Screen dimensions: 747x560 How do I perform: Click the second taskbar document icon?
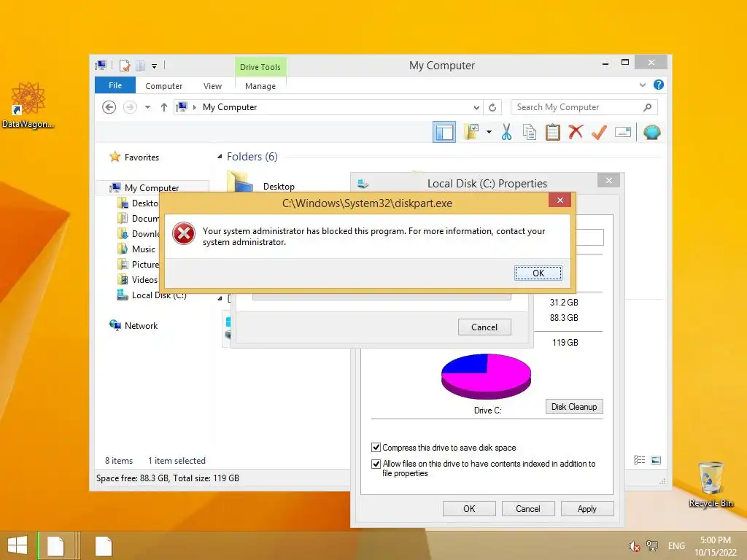pyautogui.click(x=104, y=545)
